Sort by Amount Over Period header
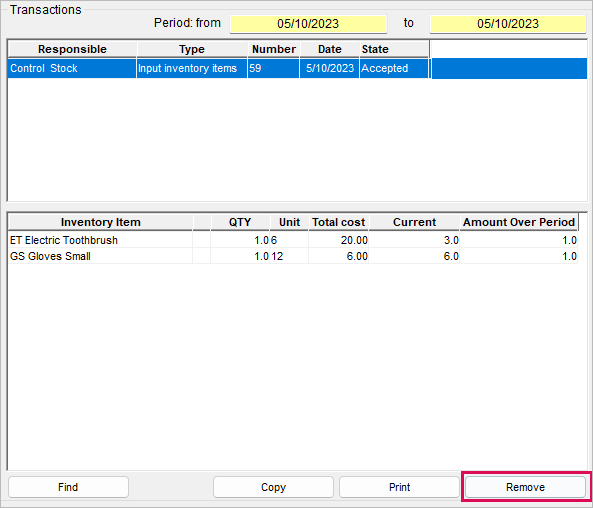 click(519, 222)
